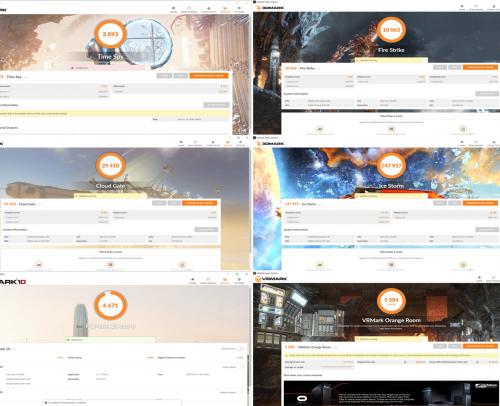500x406 pixels.
Task: Toggle the show details switch in PCMark 10
Action: click(240, 349)
